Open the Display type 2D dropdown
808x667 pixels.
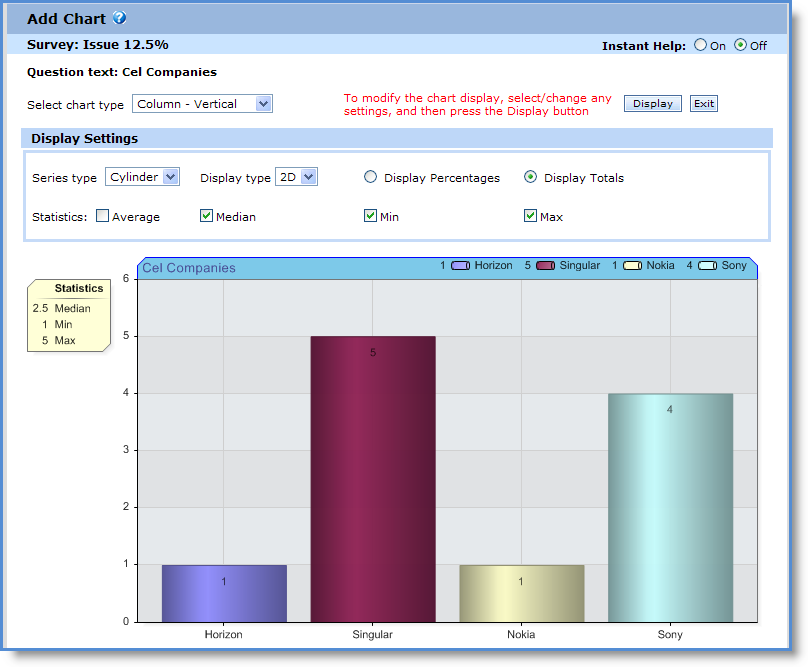[x=296, y=177]
